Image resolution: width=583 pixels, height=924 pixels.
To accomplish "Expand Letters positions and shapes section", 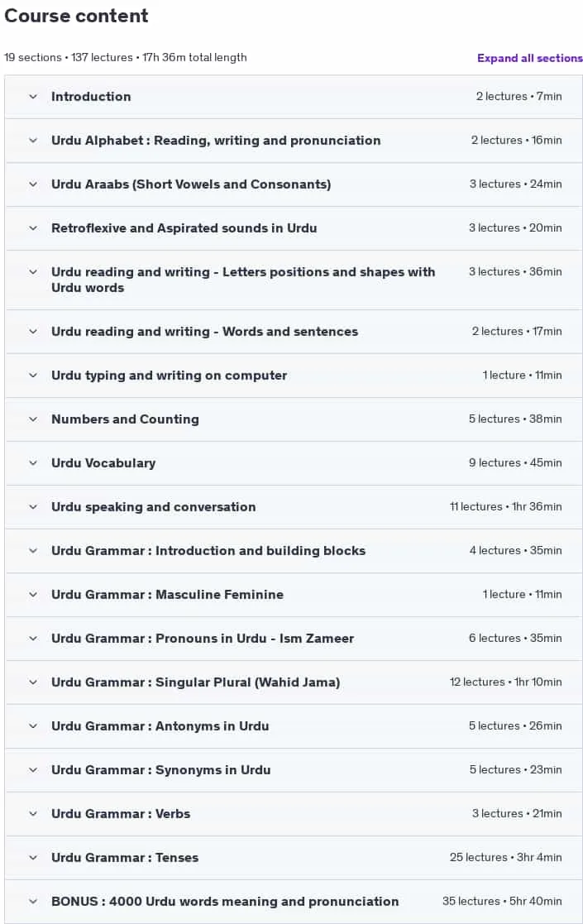I will 33,271.
